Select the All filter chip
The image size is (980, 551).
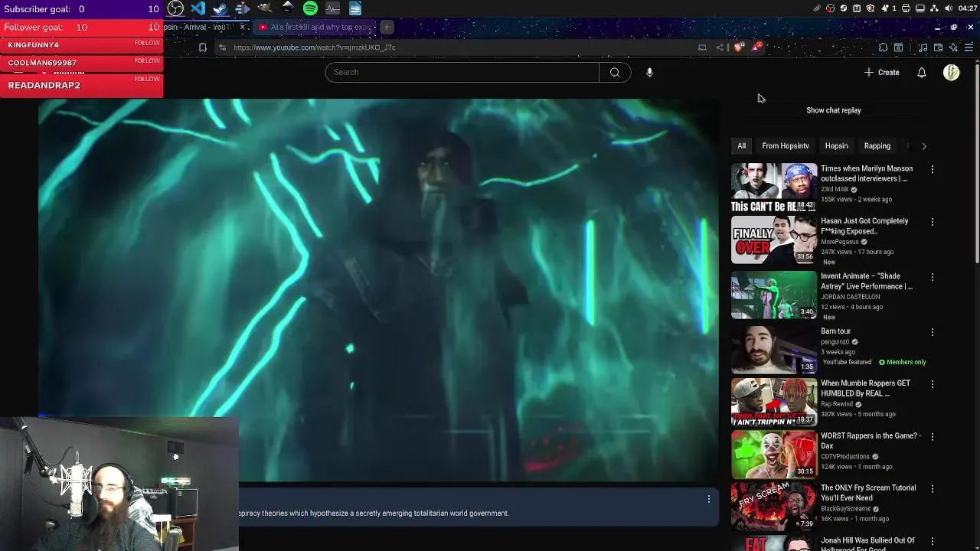coord(741,145)
